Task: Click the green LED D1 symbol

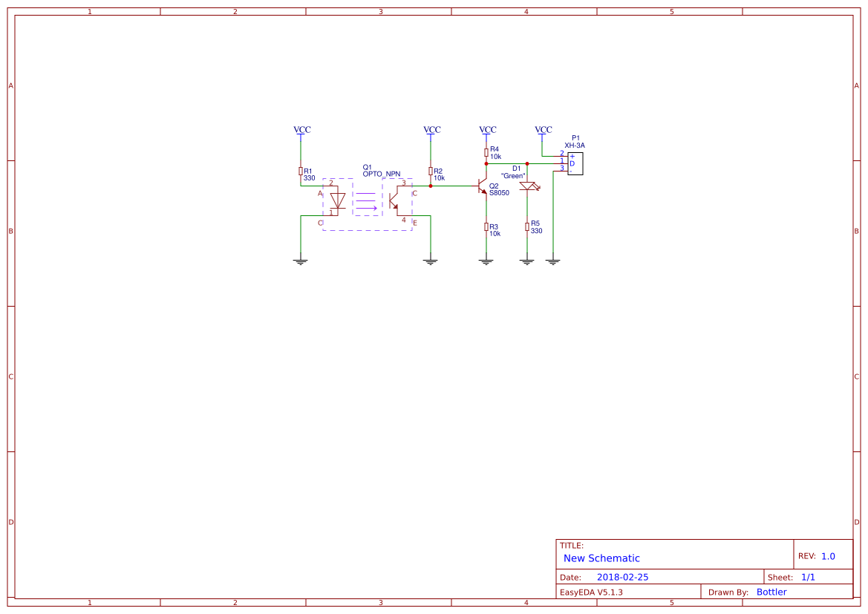Action: [526, 186]
